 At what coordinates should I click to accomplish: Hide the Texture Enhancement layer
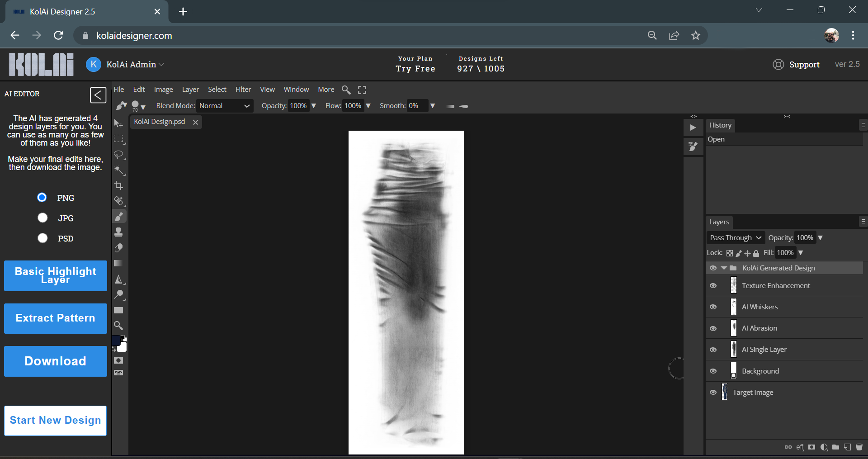coord(713,286)
